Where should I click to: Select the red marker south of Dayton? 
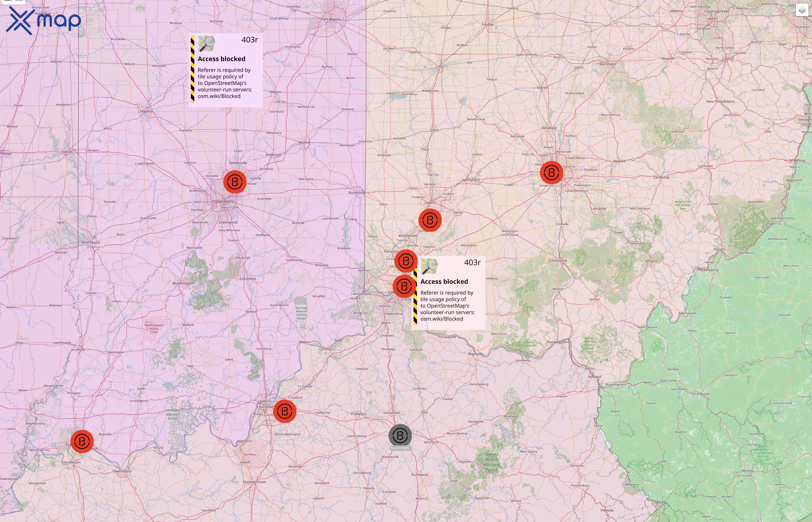[x=430, y=220]
